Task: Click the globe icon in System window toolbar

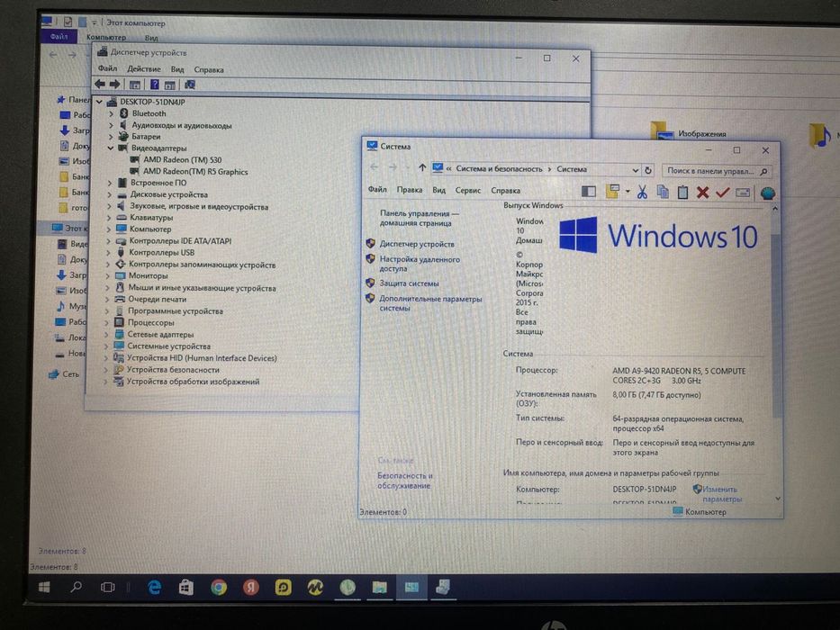Action: coord(767,193)
